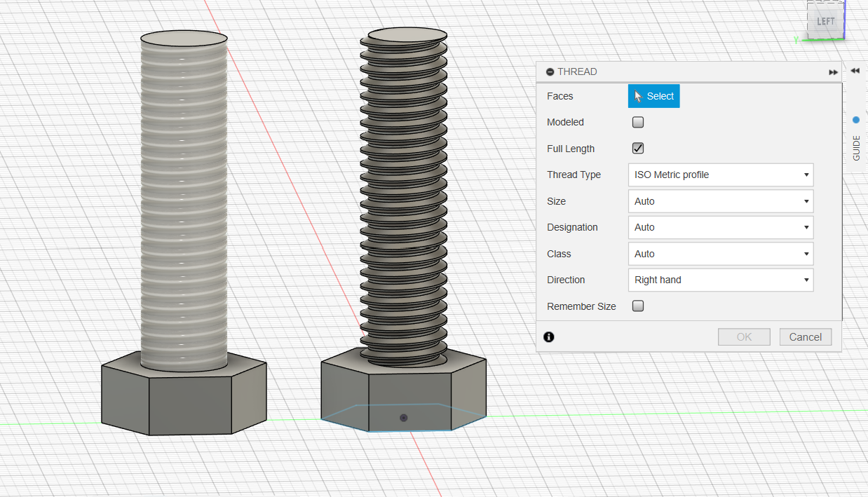
Task: Open the Direction dropdown
Action: tap(721, 280)
